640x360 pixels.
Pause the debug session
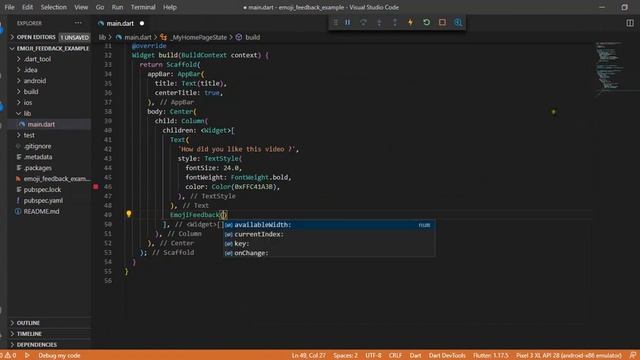(348, 22)
